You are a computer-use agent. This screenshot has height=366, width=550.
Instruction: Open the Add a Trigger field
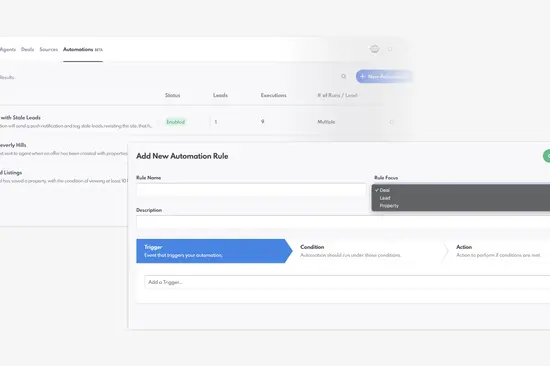point(347,282)
